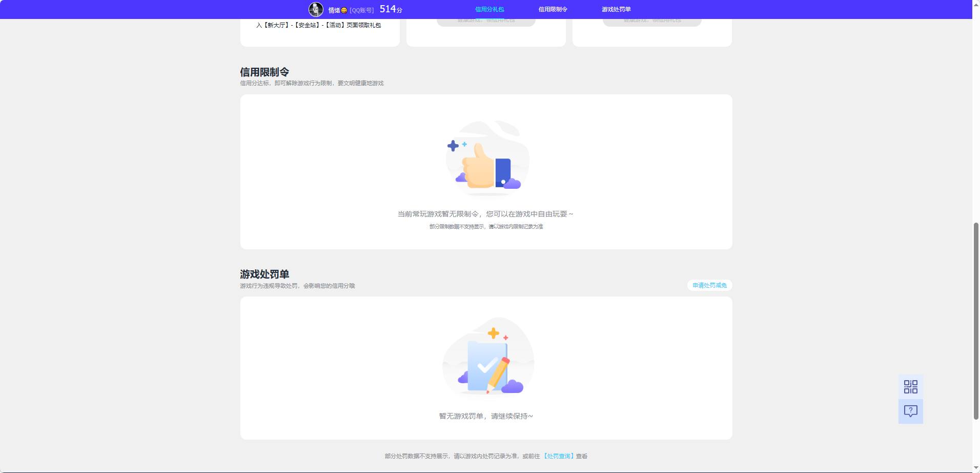This screenshot has height=473, width=980.
Task: Click the gift instruction text in the left card
Action: pyautogui.click(x=320, y=24)
